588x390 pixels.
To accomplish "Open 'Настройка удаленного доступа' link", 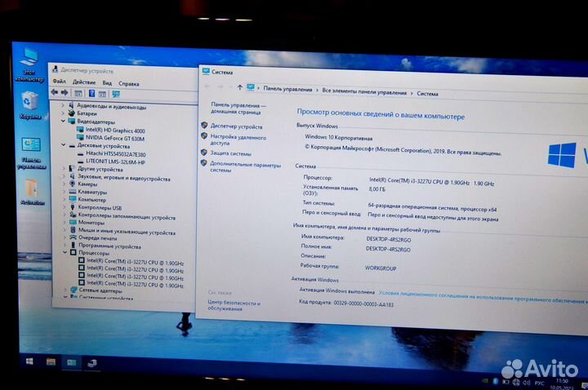I will (238, 140).
